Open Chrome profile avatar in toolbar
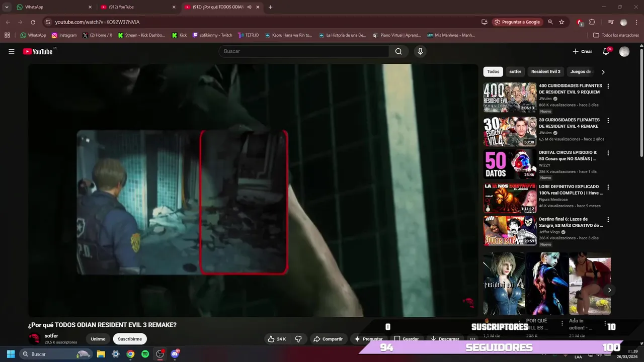644x362 pixels. (624, 22)
